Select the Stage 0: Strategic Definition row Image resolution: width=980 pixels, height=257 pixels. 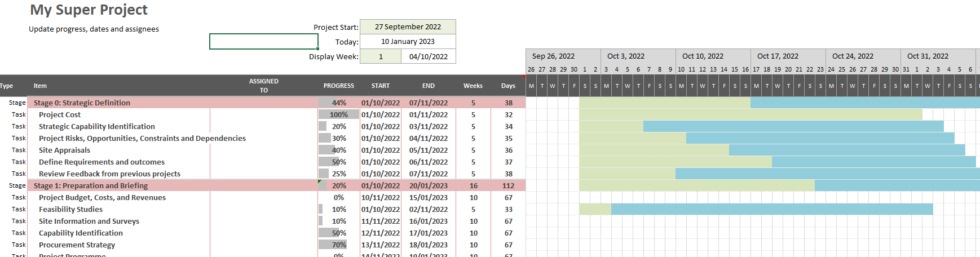(x=82, y=103)
